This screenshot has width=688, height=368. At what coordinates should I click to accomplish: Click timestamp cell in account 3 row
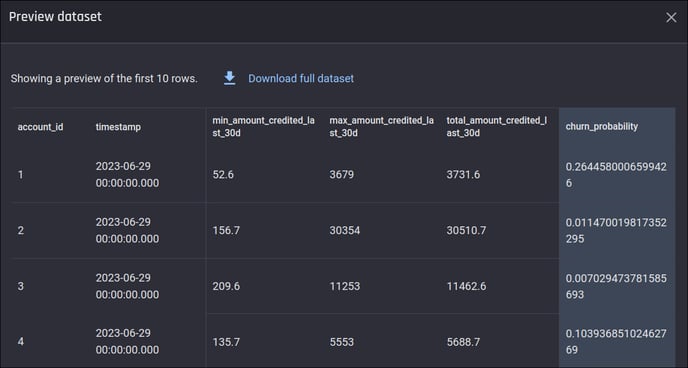pos(127,286)
